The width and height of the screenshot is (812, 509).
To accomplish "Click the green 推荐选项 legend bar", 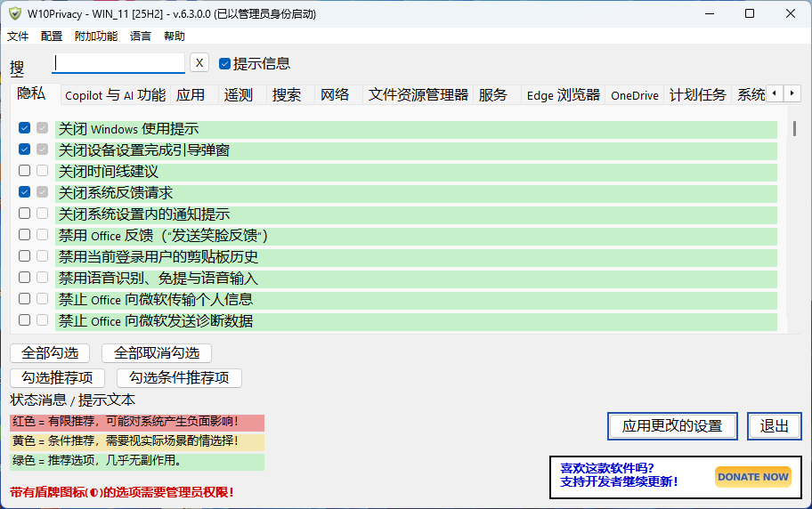I will [137, 462].
